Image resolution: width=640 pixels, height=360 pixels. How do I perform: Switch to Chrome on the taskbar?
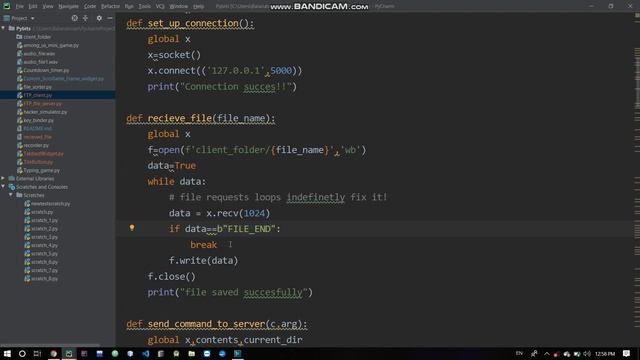53,353
